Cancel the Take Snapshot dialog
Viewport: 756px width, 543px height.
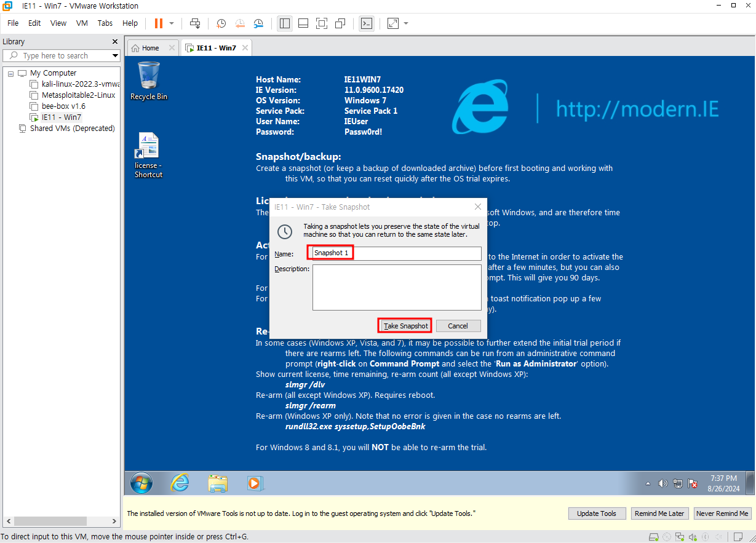coord(458,326)
